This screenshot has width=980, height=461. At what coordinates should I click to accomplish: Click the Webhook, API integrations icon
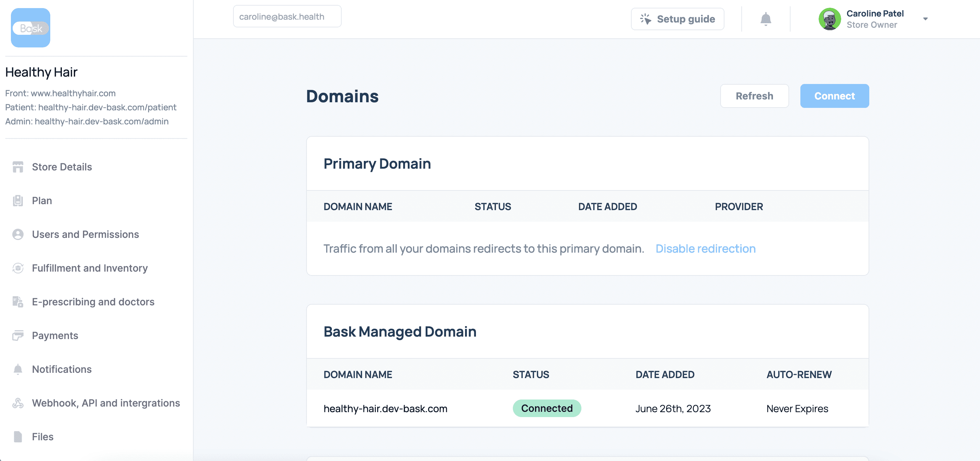pos(18,403)
